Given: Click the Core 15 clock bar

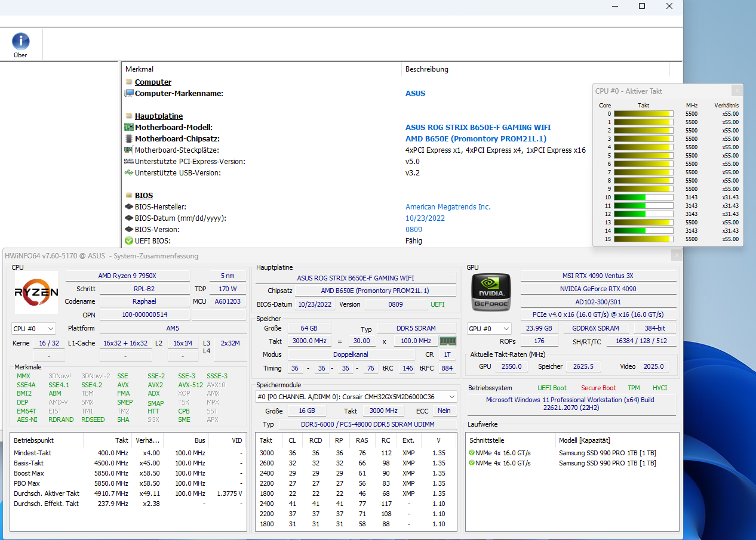Looking at the screenshot, I should [x=644, y=239].
